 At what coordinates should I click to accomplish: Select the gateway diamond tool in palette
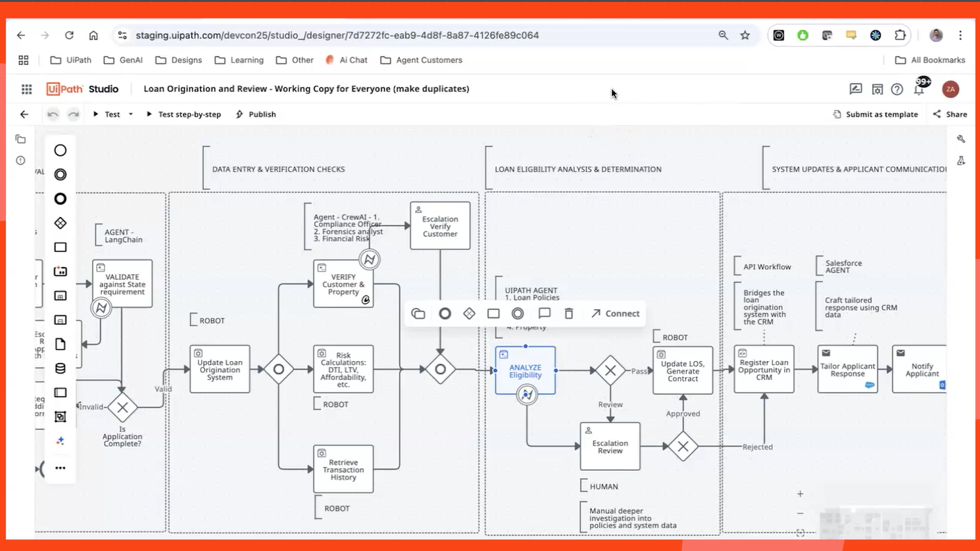(x=61, y=224)
